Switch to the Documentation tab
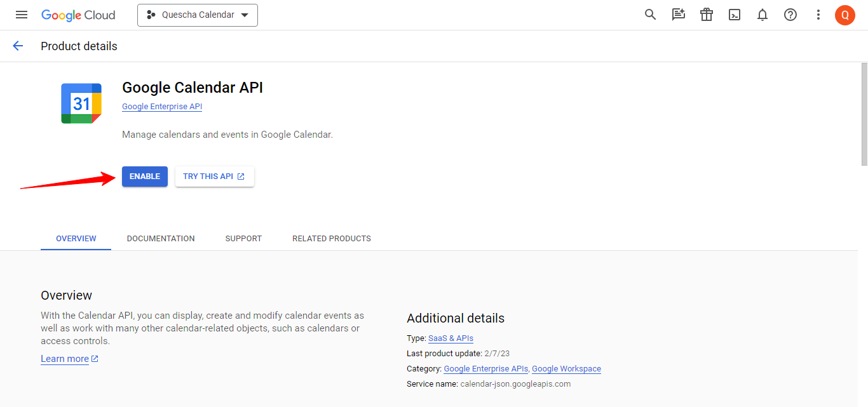This screenshot has height=407, width=868. 161,239
